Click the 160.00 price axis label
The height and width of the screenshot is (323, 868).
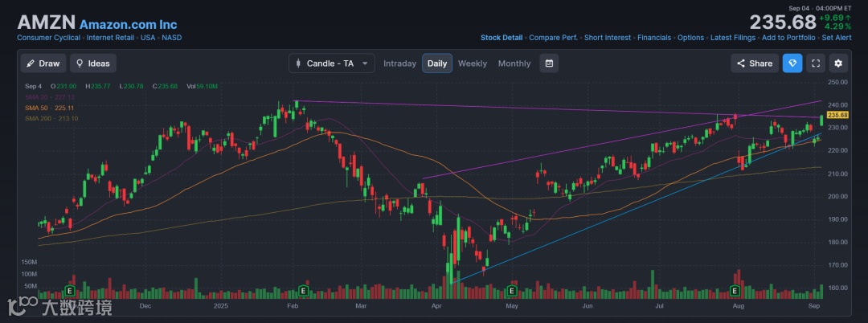pyautogui.click(x=838, y=288)
